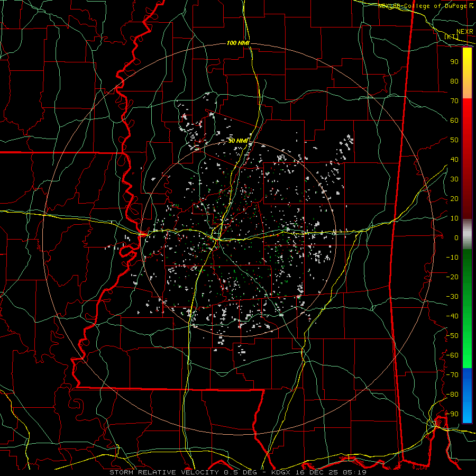The height and width of the screenshot is (476, 476).
Task: Click the "STORM RELATIVE VELOCITY" product title
Action: (x=164, y=472)
